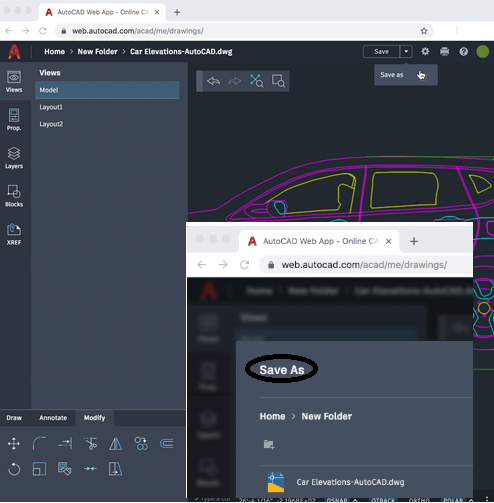Select the Rotate tool
This screenshot has width=494, height=503.
[14, 469]
